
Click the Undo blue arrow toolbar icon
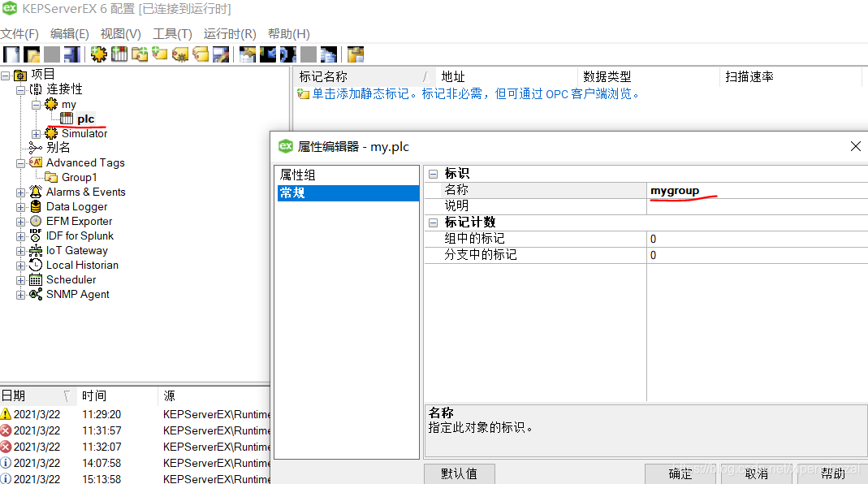268,54
